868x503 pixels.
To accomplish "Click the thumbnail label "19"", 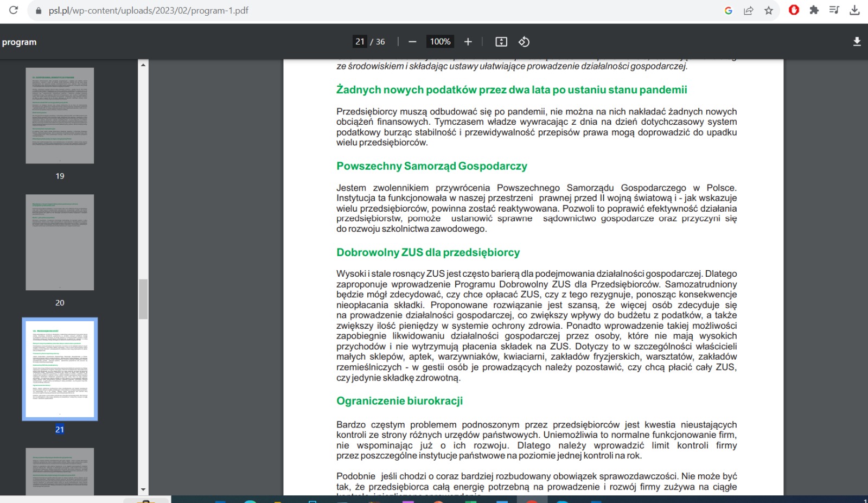I will tap(60, 176).
